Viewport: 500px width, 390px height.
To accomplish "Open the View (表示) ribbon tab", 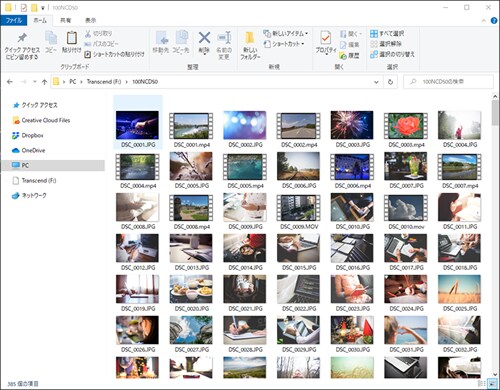I will click(90, 20).
